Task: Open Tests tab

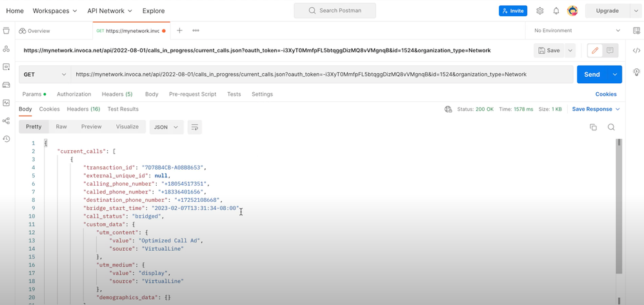Action: pos(234,94)
